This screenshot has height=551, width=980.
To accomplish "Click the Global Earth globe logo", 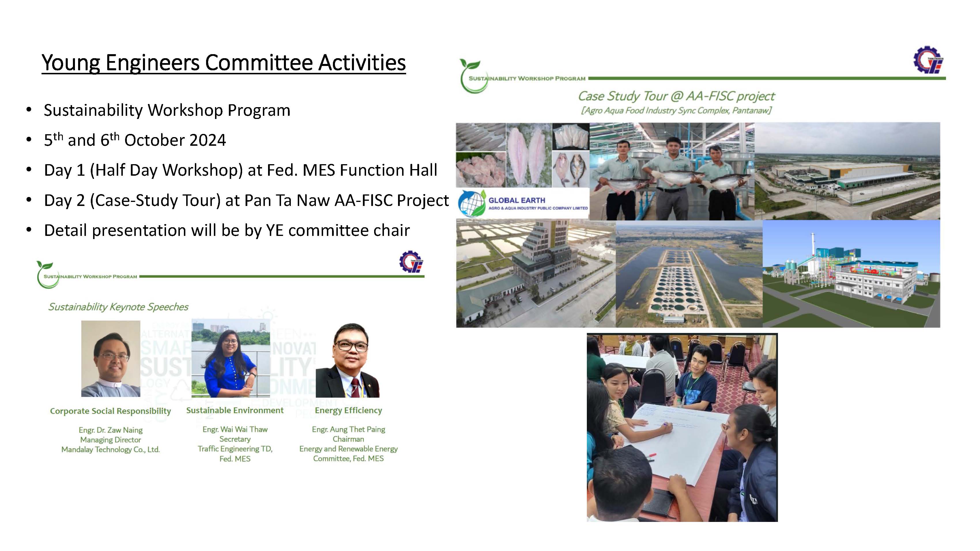I will (x=472, y=203).
